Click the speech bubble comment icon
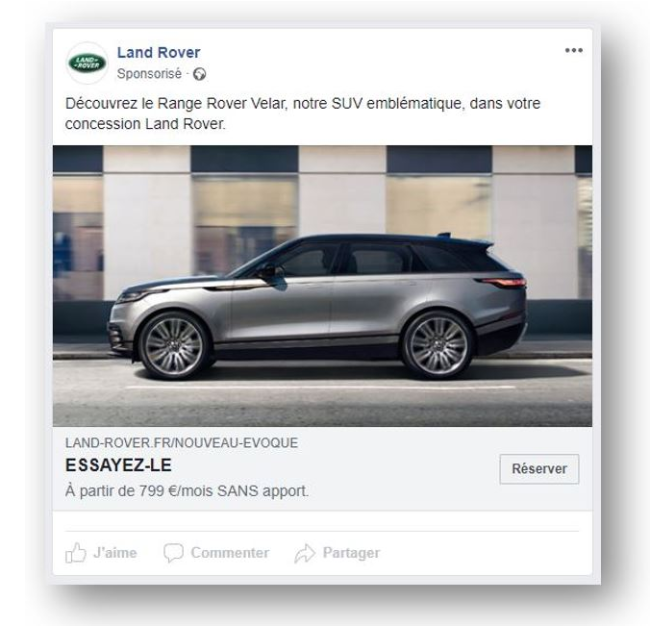This screenshot has height=638, width=656. (x=173, y=553)
